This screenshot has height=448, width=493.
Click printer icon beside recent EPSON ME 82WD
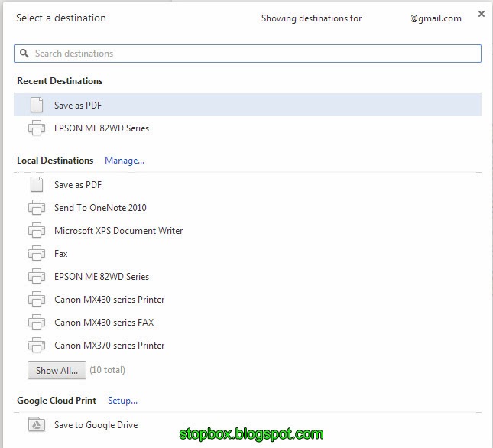(37, 128)
